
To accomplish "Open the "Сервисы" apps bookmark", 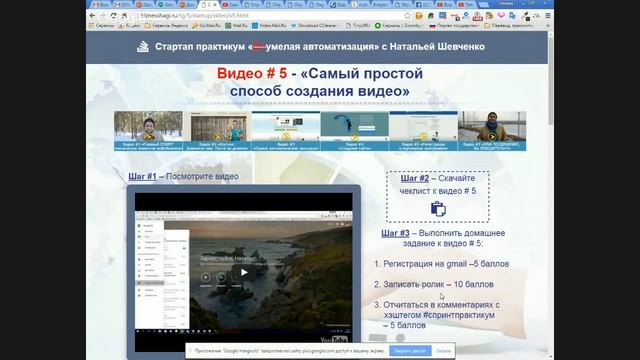I will pos(102,25).
